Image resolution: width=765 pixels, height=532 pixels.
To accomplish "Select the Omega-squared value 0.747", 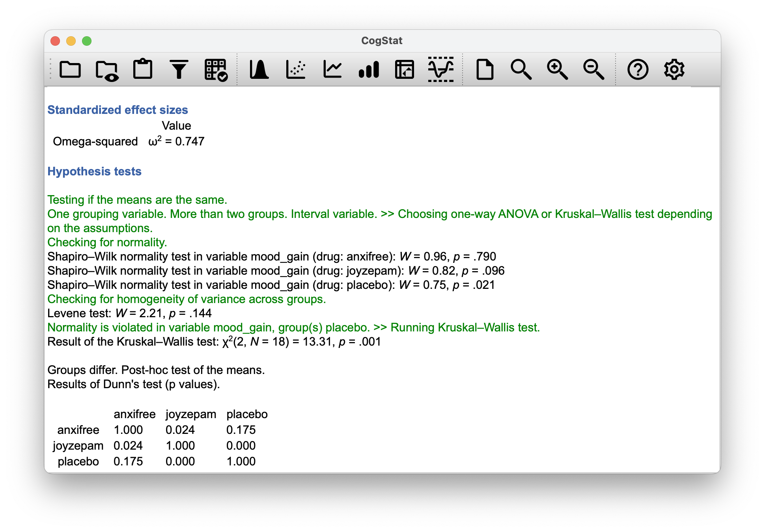I will point(176,141).
